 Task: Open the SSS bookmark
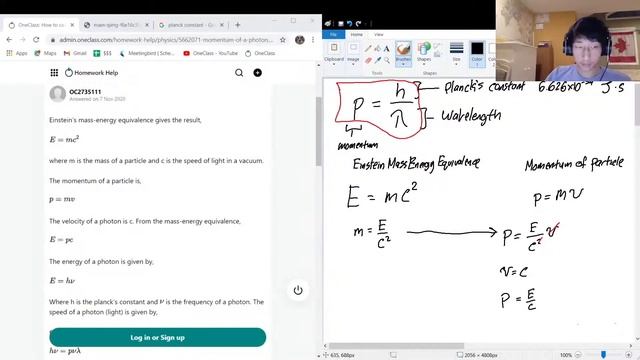tap(102, 53)
